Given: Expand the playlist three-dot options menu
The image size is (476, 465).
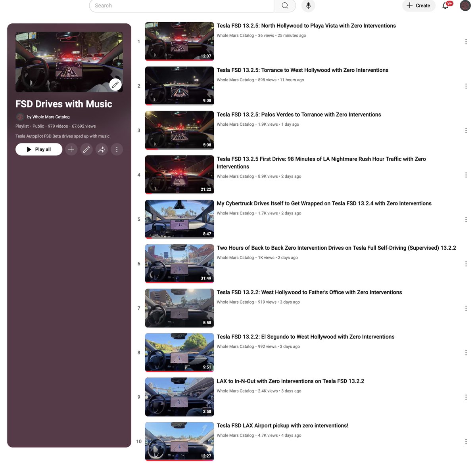Looking at the screenshot, I should pyautogui.click(x=117, y=149).
